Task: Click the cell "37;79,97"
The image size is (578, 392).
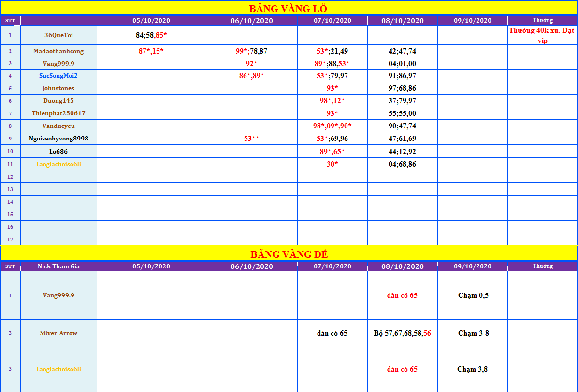Action: pos(403,101)
